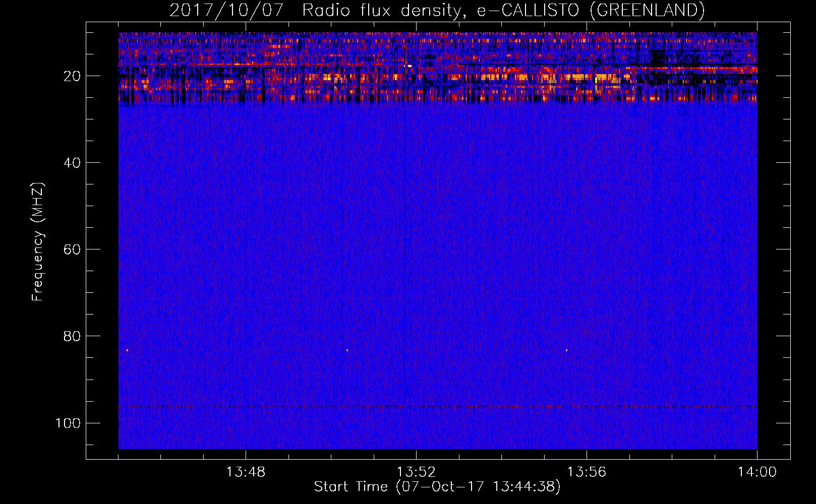Click the 20 MHz frequency tick label
Screen dimensions: 816x504
(x=72, y=76)
